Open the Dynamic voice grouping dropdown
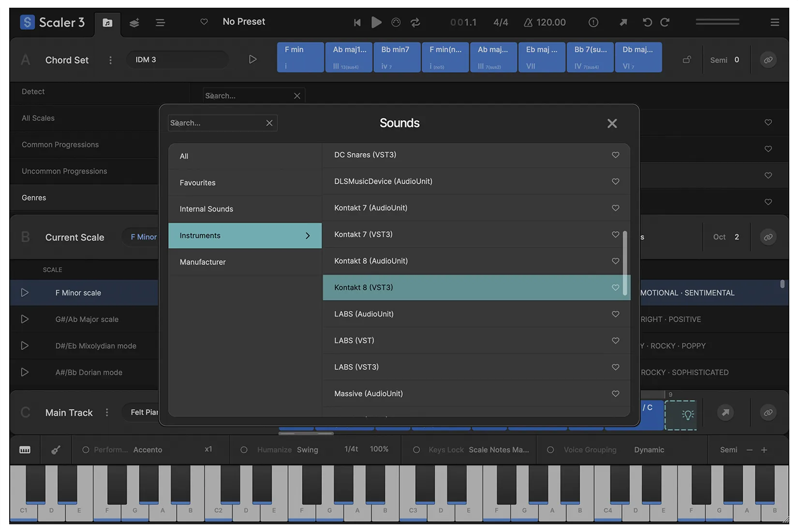 tap(649, 450)
